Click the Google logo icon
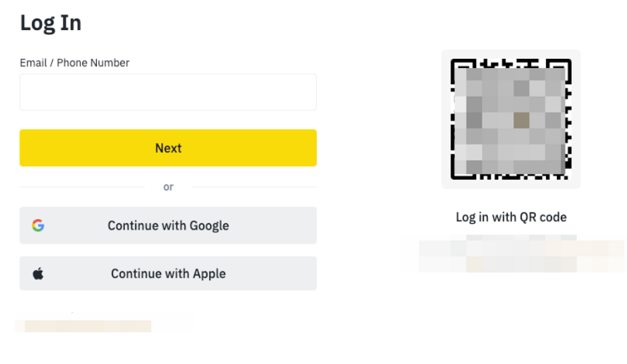Viewport: 627px width, 364px height. pyautogui.click(x=38, y=226)
